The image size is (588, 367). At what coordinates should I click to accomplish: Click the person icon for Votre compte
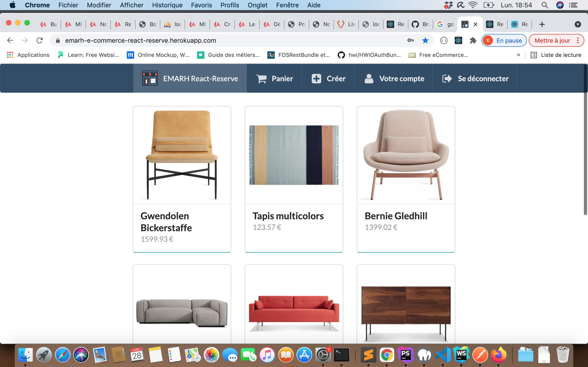369,78
